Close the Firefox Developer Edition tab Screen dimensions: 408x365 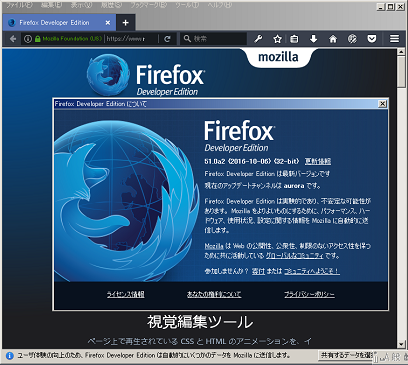[108, 23]
